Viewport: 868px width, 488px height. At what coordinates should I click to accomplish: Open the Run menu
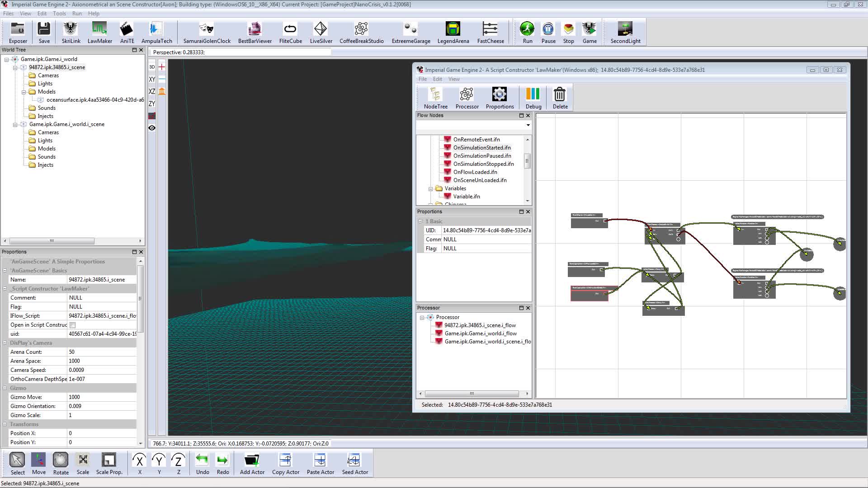click(77, 14)
